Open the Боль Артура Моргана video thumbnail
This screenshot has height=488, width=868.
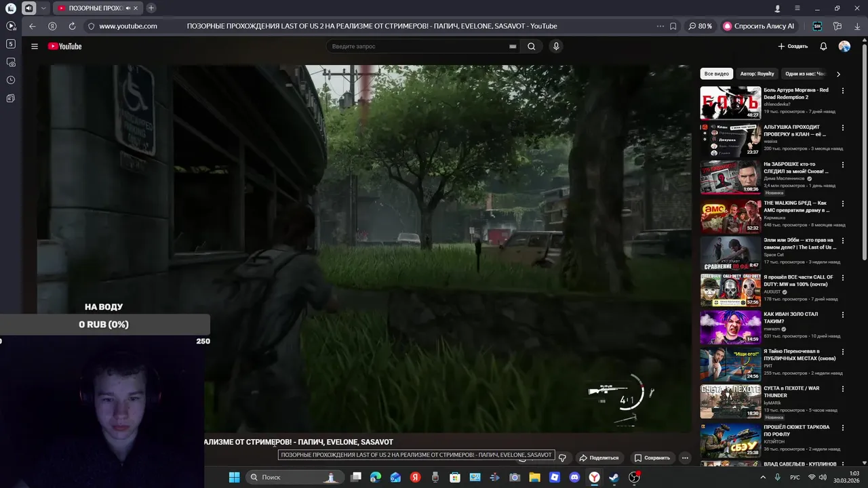[x=730, y=103]
